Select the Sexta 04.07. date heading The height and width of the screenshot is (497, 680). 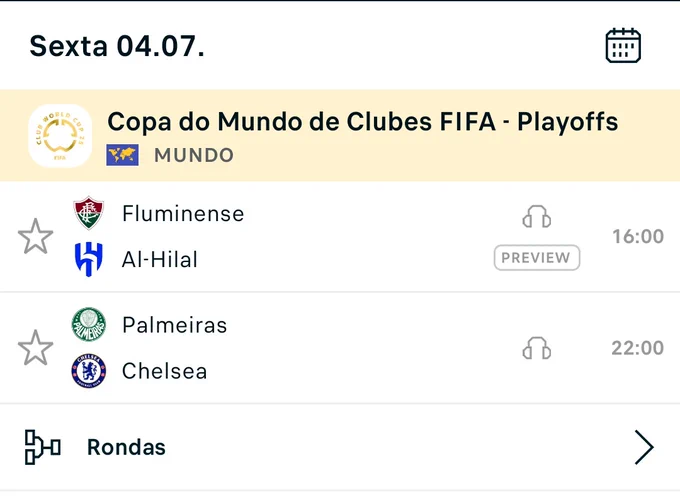[117, 46]
